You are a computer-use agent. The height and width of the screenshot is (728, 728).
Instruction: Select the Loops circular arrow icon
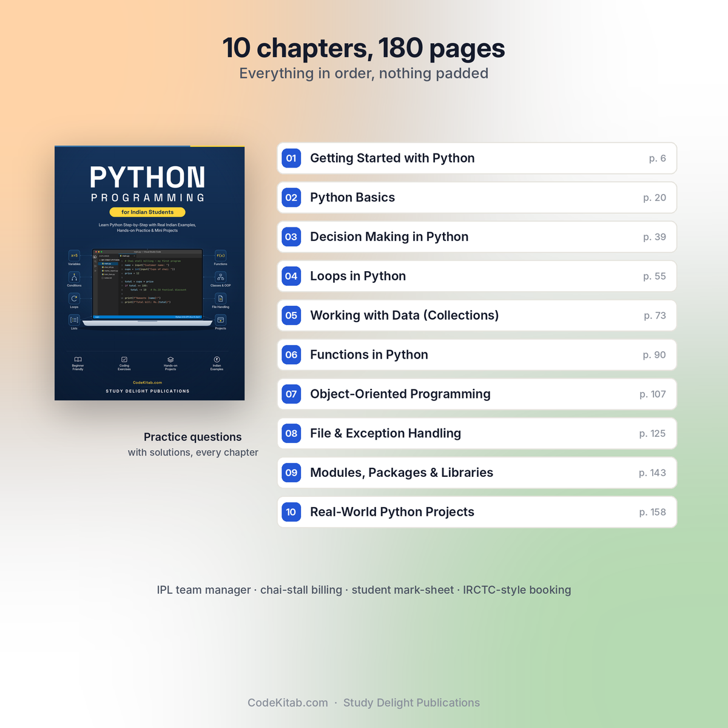coord(74,298)
